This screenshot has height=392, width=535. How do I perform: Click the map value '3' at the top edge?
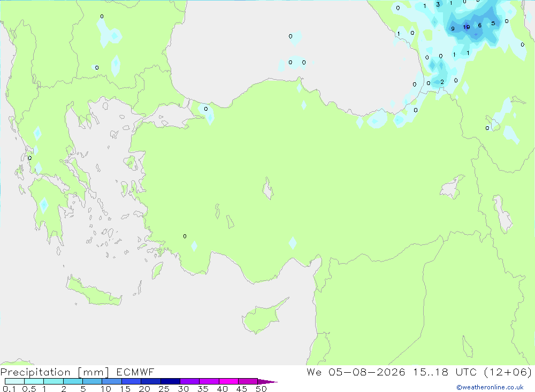tap(438, 4)
